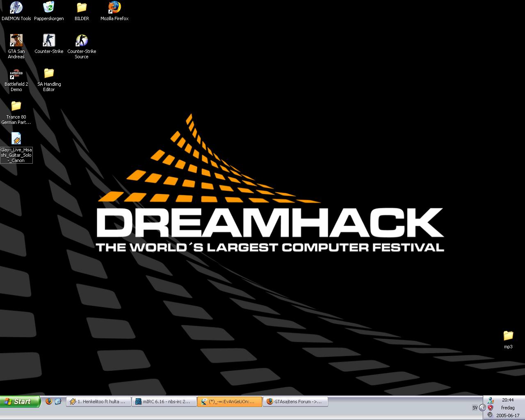Select the Counter-Strike desktop shortcut
The image size is (525, 420).
[x=49, y=44]
